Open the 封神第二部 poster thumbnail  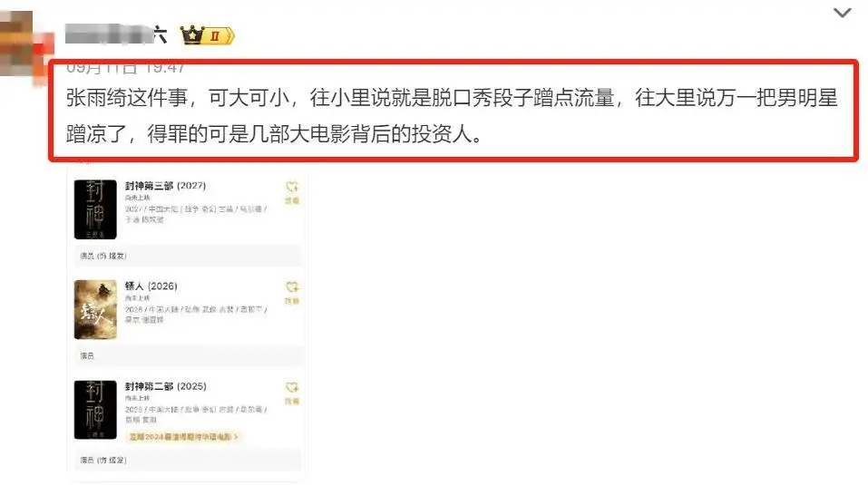click(x=95, y=409)
